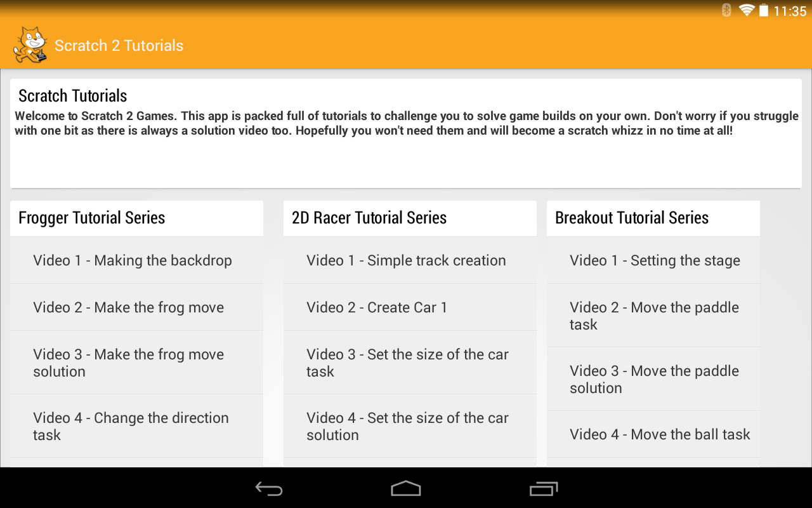Viewport: 812px width, 508px height.
Task: Open Video 3 - Set the size of the car task
Action: point(410,363)
